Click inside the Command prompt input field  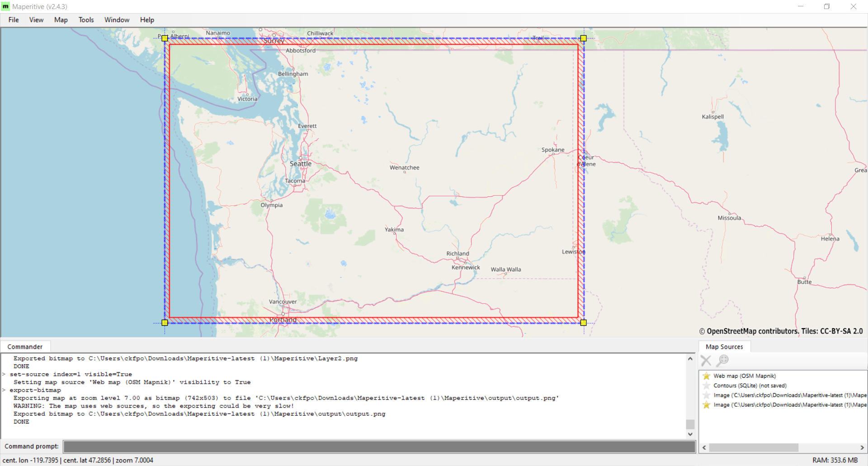379,447
